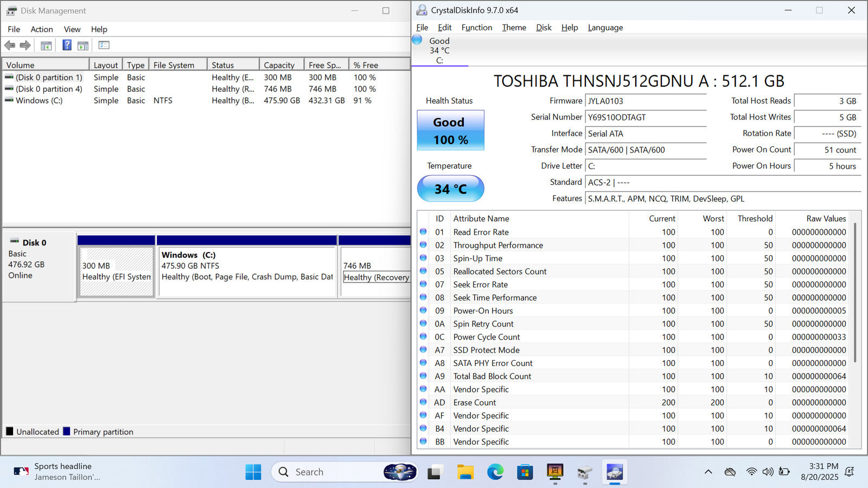Click the Back arrow in Disk Management toolbar

(x=10, y=46)
